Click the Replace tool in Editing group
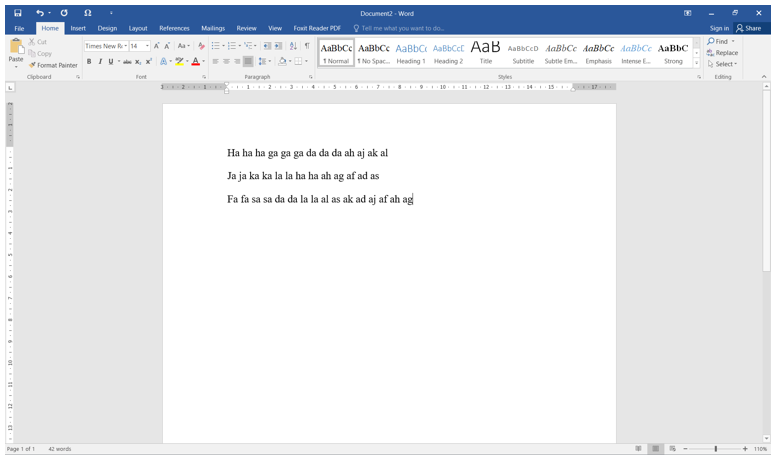The height and width of the screenshot is (460, 779). pos(722,53)
